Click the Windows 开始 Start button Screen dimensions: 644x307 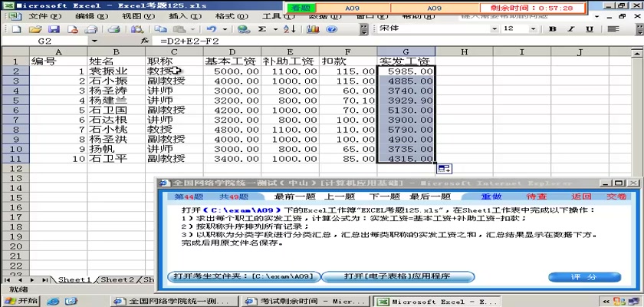click(x=20, y=301)
